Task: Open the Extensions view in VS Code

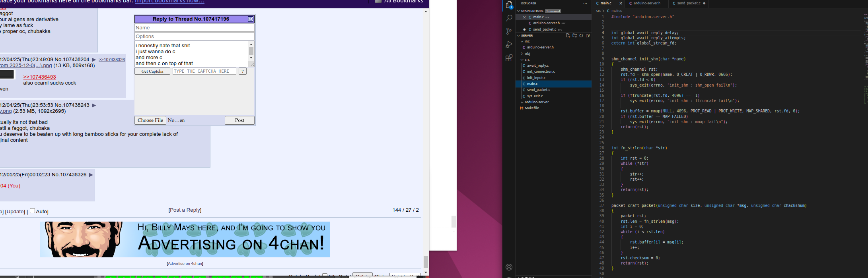Action: (x=509, y=58)
